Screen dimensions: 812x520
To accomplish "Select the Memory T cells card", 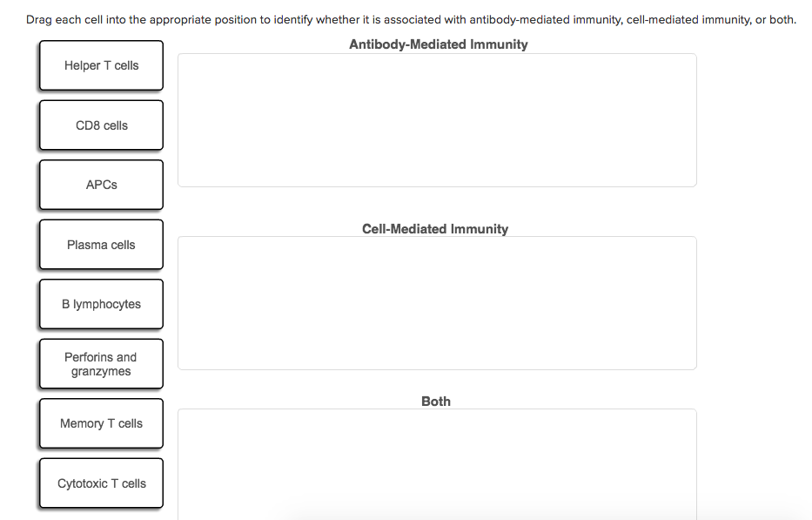I will [101, 423].
